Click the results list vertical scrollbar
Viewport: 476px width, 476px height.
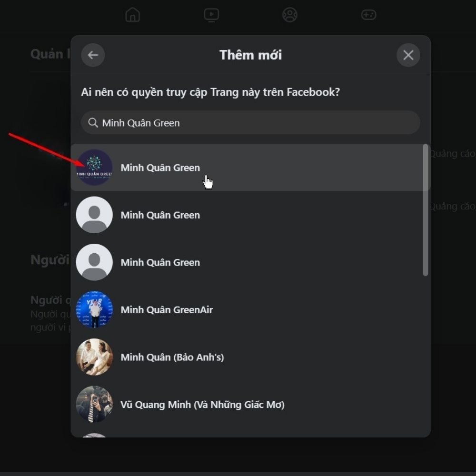click(425, 209)
